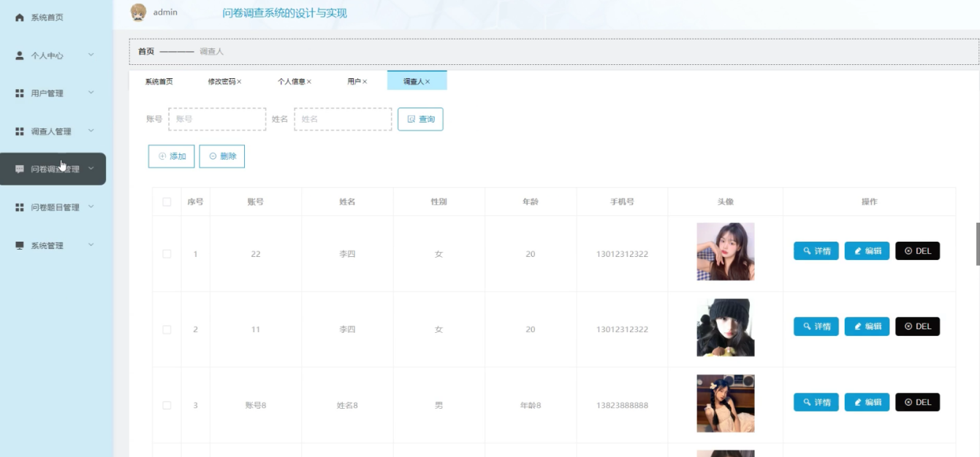This screenshot has height=457, width=980.
Task: Open 详情 for row 账号8
Action: pos(816,402)
